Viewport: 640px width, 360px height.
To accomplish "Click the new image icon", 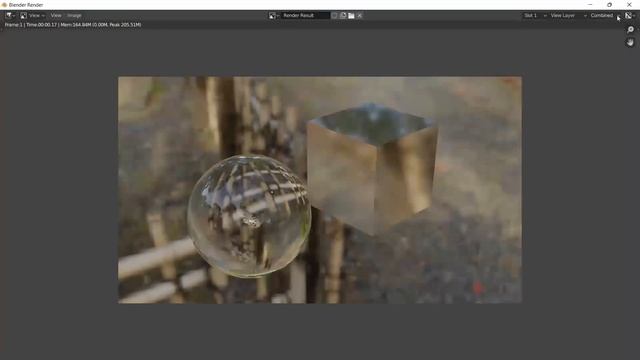I will [343, 16].
